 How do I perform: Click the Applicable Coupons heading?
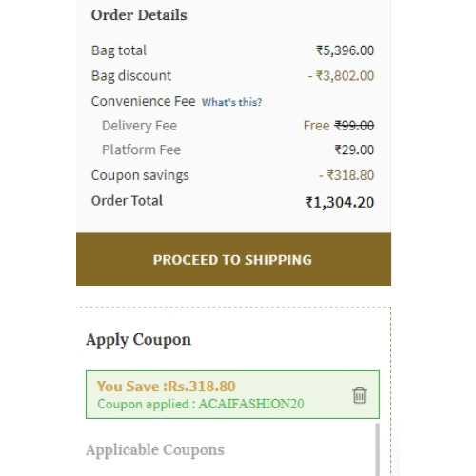coord(155,449)
